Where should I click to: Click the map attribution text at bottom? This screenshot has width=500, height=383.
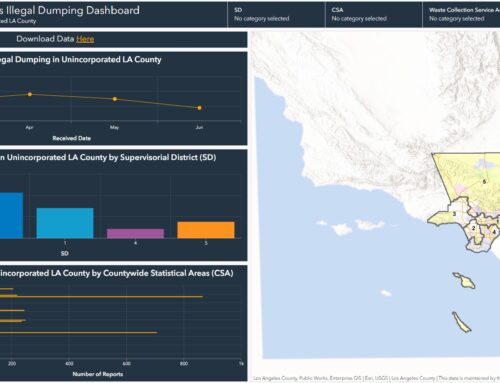(376, 378)
